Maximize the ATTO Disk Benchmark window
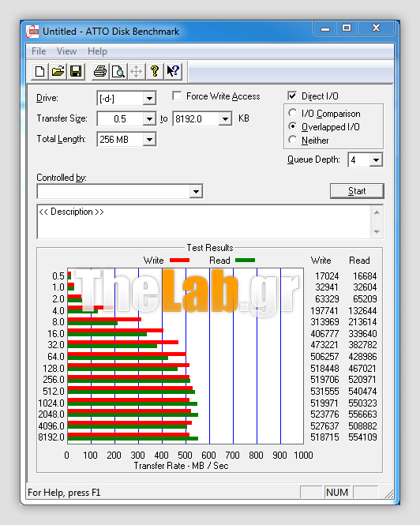420x525 pixels. tap(347, 28)
